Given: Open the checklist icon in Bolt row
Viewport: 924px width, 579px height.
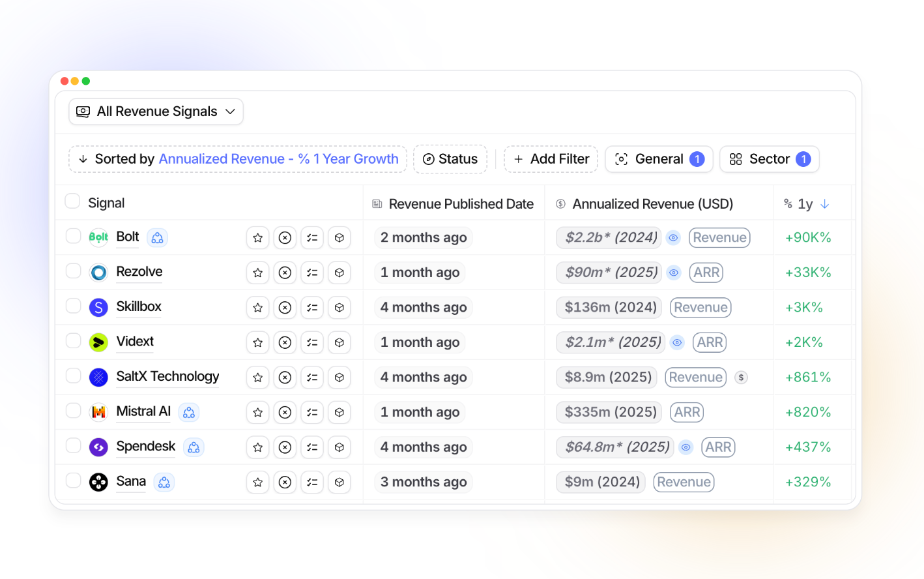Looking at the screenshot, I should click(312, 238).
